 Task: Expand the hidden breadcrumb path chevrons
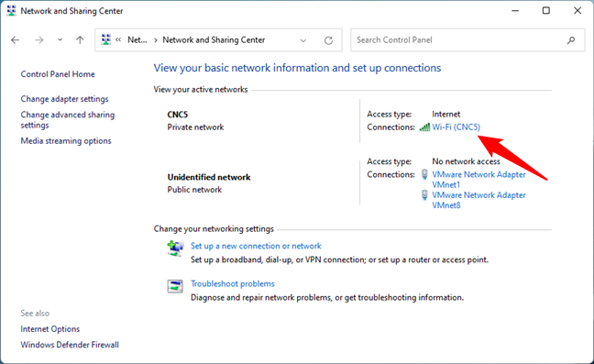(x=118, y=39)
